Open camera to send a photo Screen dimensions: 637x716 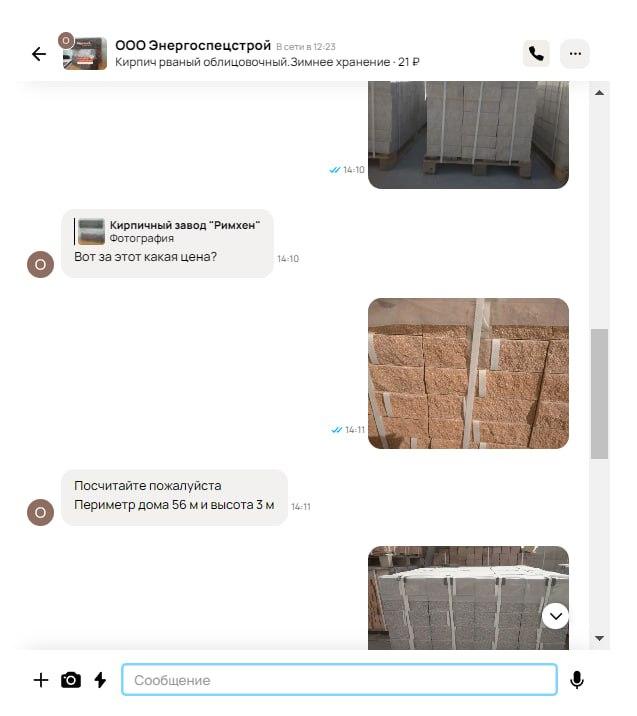71,680
